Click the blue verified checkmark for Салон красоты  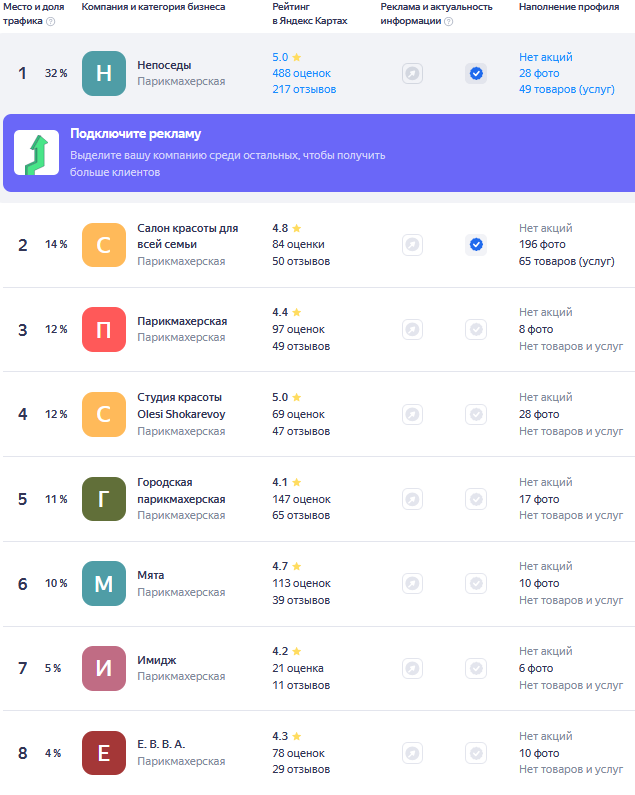pyautogui.click(x=476, y=245)
